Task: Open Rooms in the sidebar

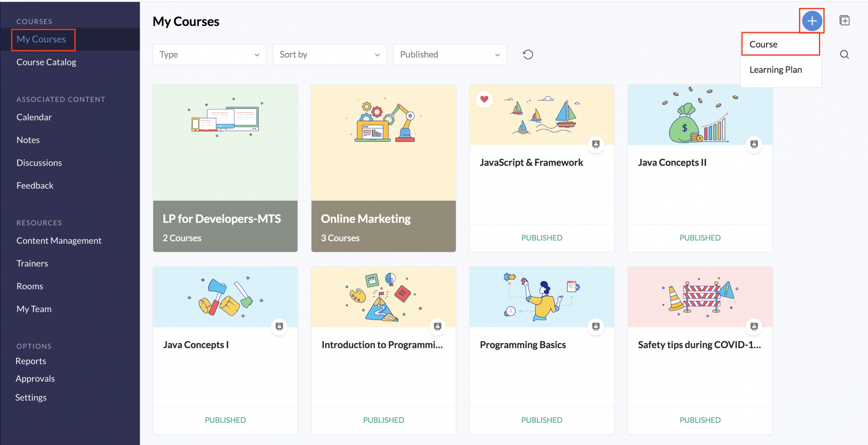Action: 30,286
